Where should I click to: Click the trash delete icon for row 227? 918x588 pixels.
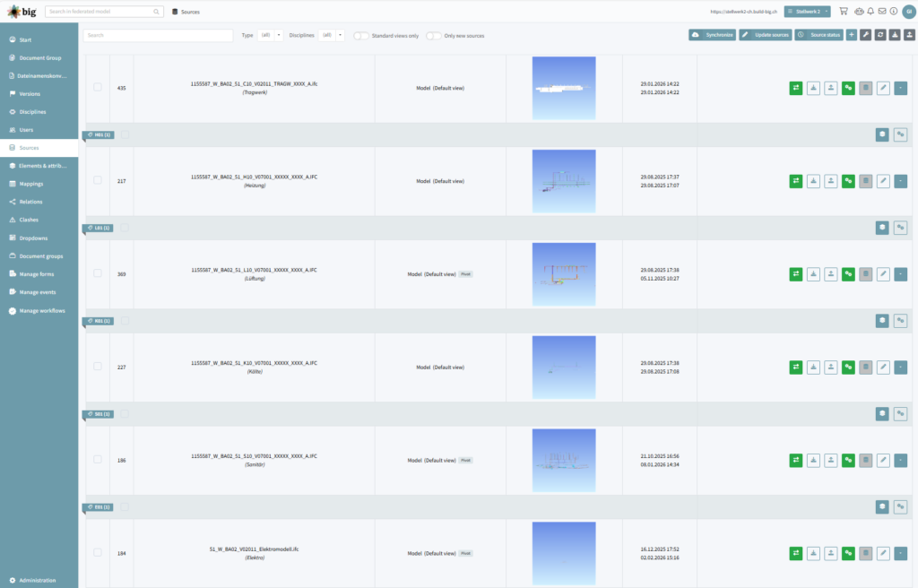point(865,367)
